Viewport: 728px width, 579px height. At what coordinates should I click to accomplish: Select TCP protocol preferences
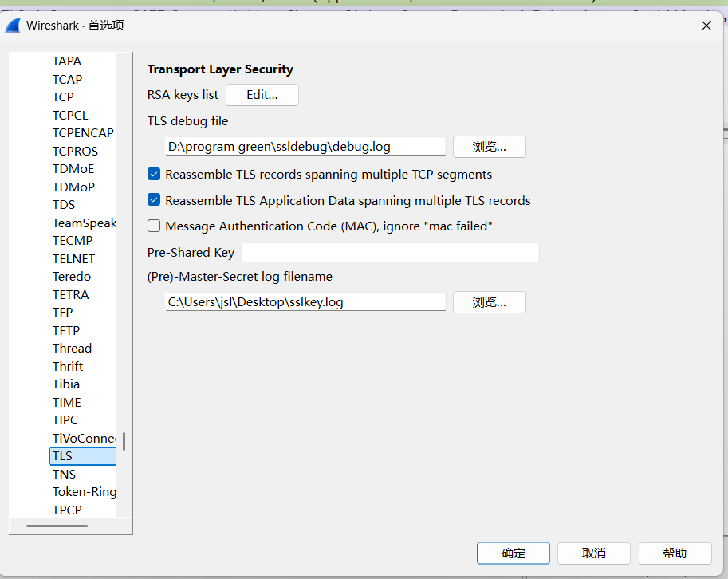coord(63,97)
